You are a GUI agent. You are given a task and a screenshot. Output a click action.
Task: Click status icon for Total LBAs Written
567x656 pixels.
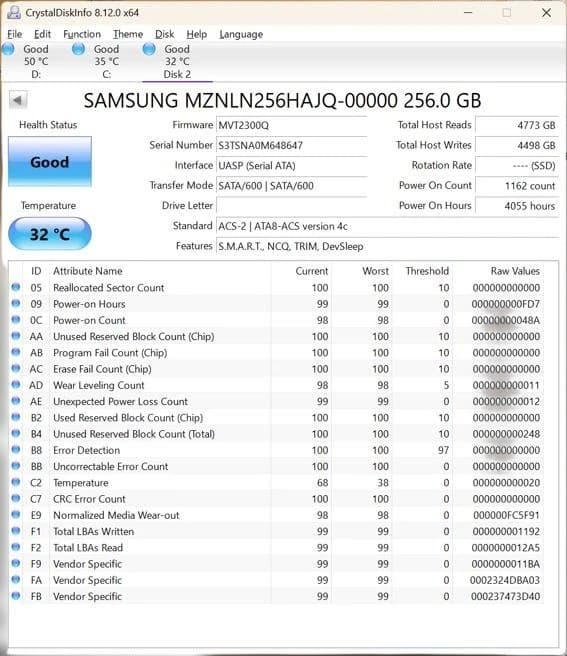[x=15, y=531]
